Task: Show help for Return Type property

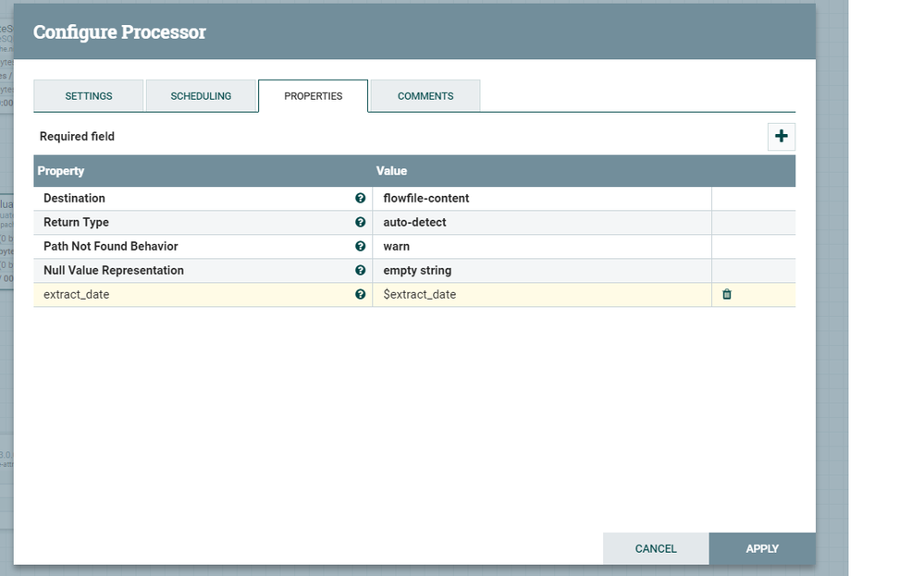Action: (360, 223)
